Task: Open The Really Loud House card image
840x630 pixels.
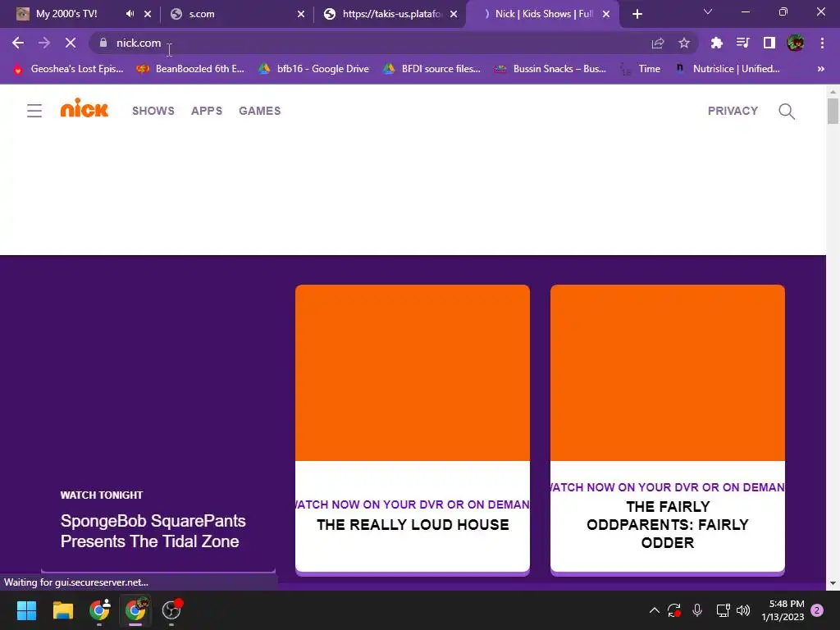Action: pos(413,373)
